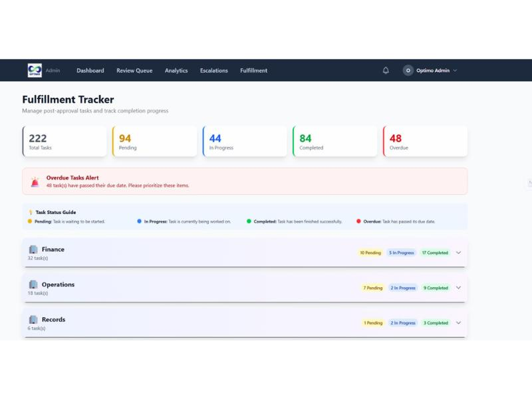
Task: Click the Records department building icon
Action: (x=33, y=320)
